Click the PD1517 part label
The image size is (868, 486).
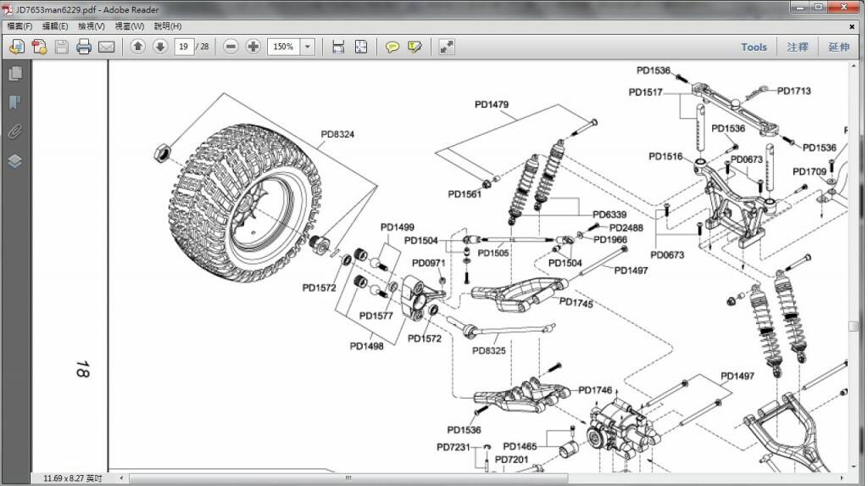(x=645, y=92)
